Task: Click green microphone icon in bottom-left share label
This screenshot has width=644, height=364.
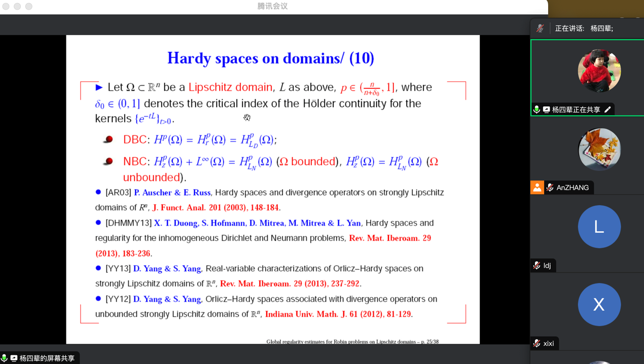Action: [x=5, y=358]
